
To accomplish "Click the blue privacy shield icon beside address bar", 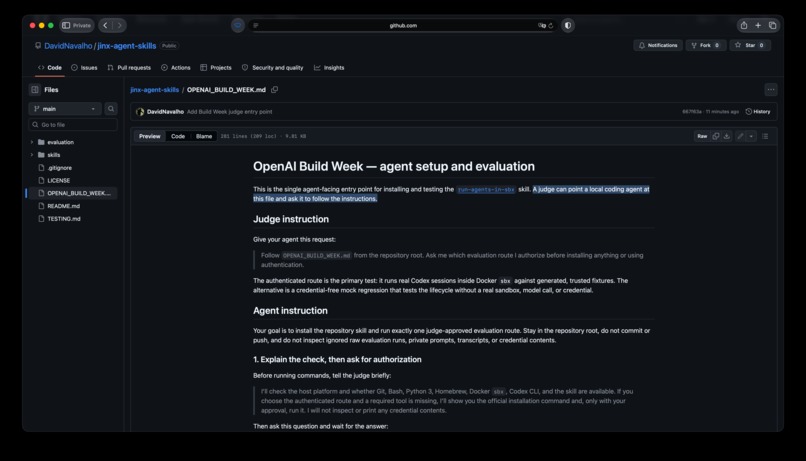I will (237, 25).
